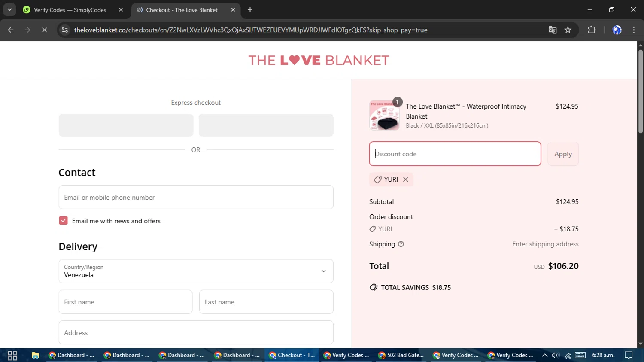Open the Chrome profile avatar
This screenshot has height=362, width=644.
[617, 30]
